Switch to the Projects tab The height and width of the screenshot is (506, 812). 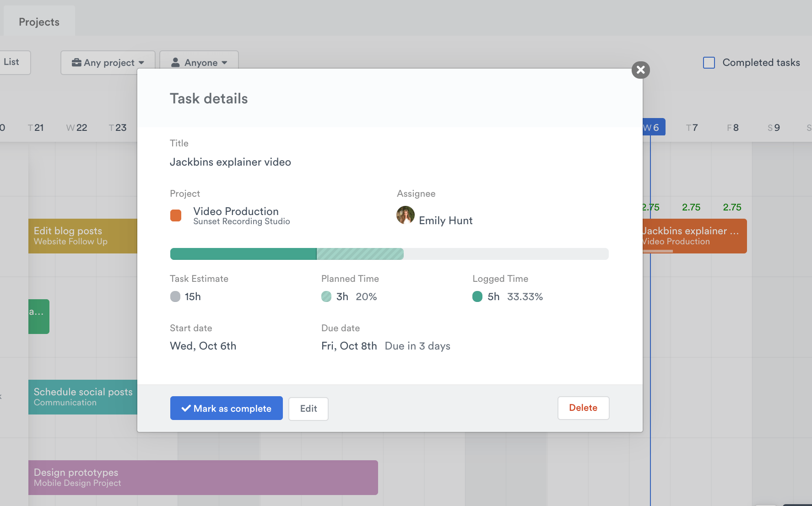(39, 22)
